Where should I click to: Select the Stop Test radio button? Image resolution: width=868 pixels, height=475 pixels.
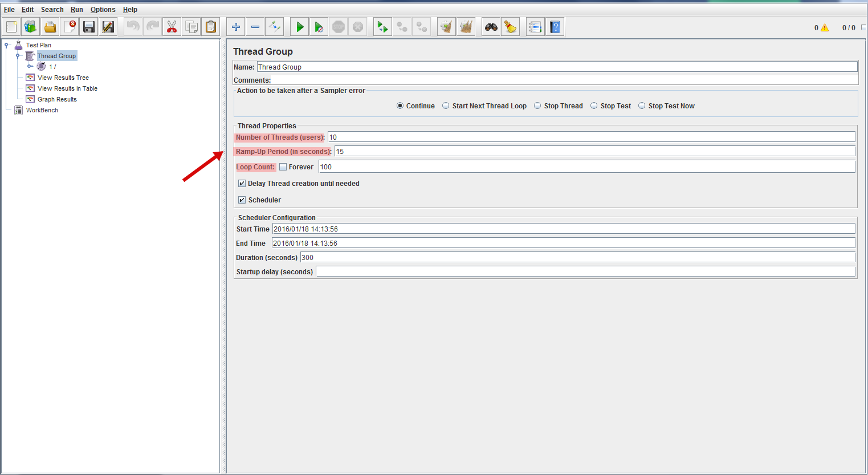tap(594, 105)
